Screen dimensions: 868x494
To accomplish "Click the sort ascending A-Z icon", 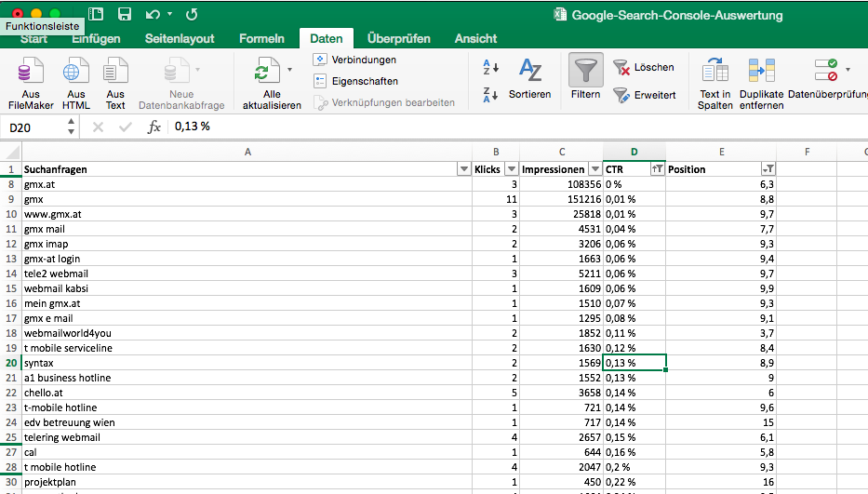I will tap(491, 68).
